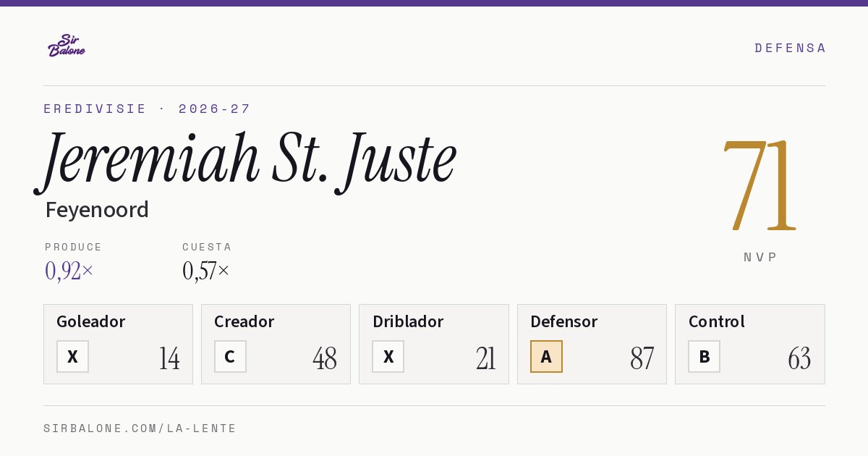Viewport: 868px width, 456px height.
Task: Click the DEFENSA position label
Action: pyautogui.click(x=790, y=48)
